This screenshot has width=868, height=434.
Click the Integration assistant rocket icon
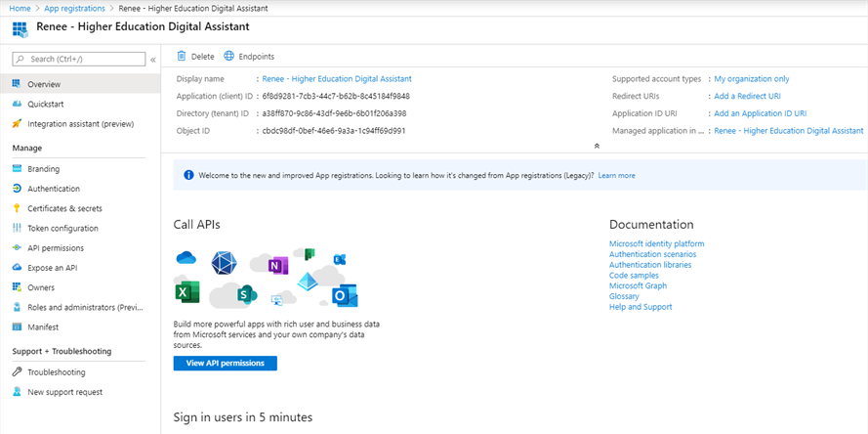(x=17, y=124)
